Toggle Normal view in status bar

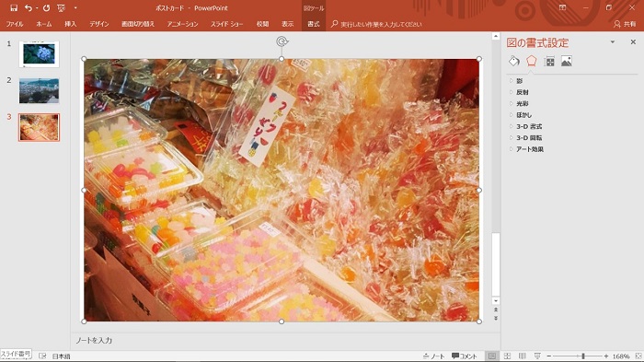tap(492, 356)
